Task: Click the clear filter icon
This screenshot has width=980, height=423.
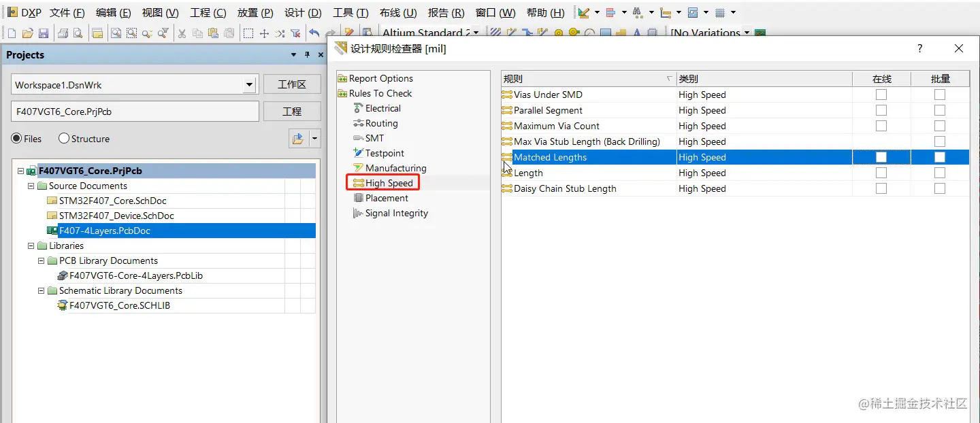Action: [295, 33]
